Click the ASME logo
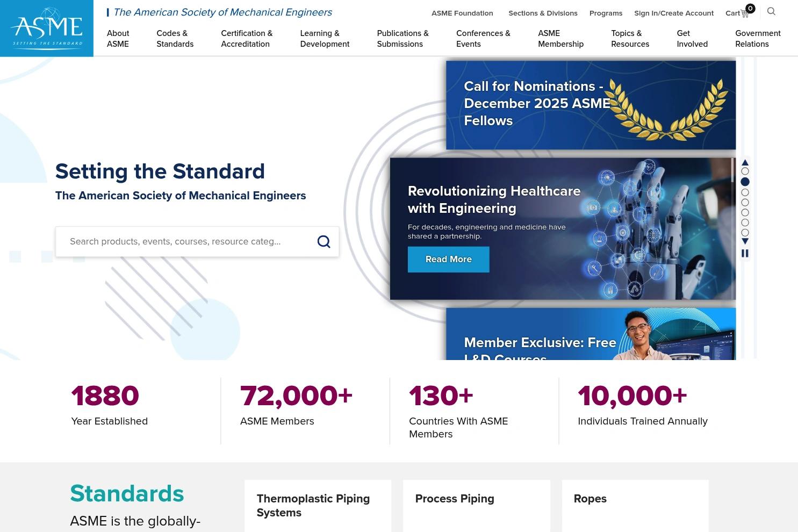The height and width of the screenshot is (532, 798). tap(46, 28)
